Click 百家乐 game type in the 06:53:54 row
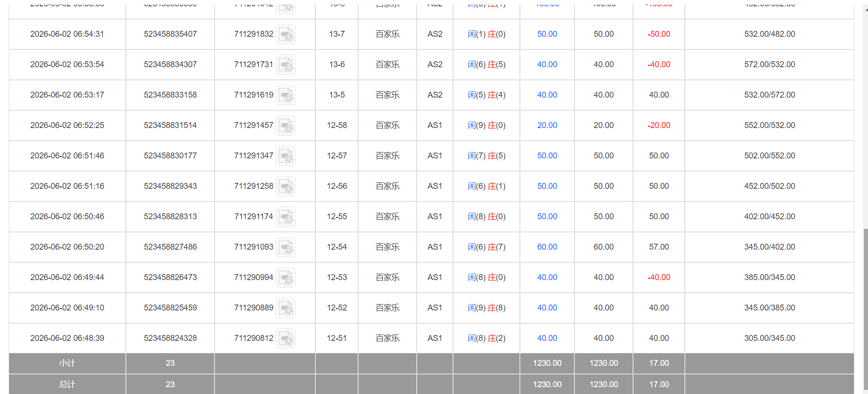868x394 pixels. [x=388, y=64]
